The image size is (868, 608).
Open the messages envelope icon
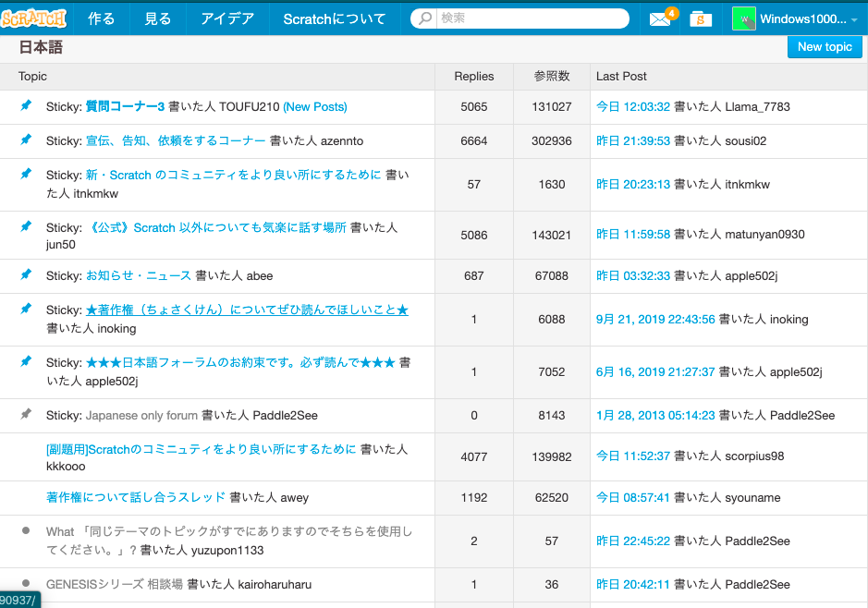point(660,19)
